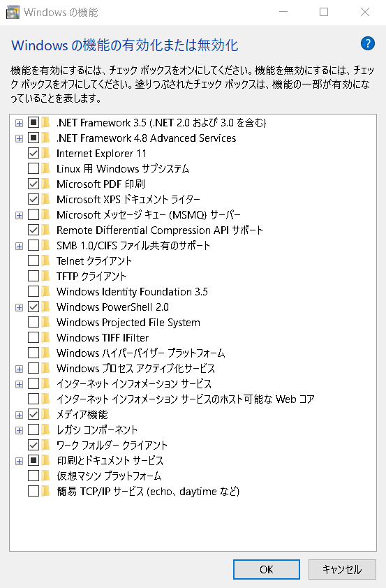The height and width of the screenshot is (588, 386).
Task: Enable Windows ハイパーバイザー プラットフォーム checkbox
Action: (x=34, y=353)
